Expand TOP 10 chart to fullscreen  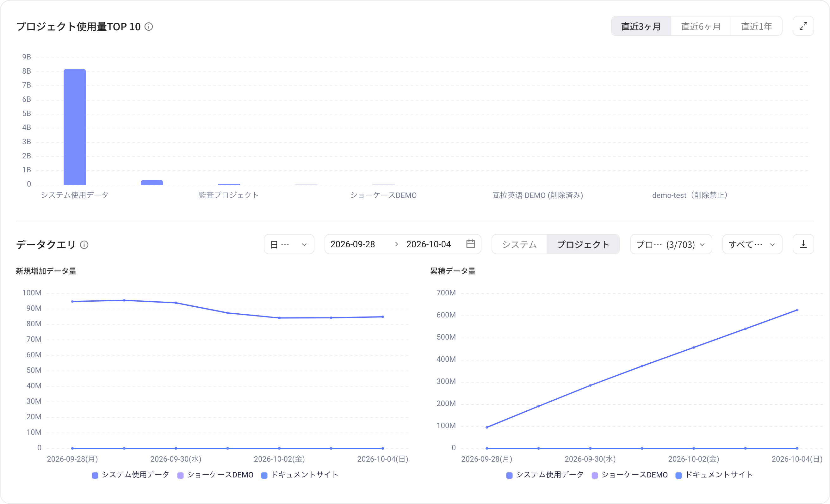pyautogui.click(x=803, y=26)
